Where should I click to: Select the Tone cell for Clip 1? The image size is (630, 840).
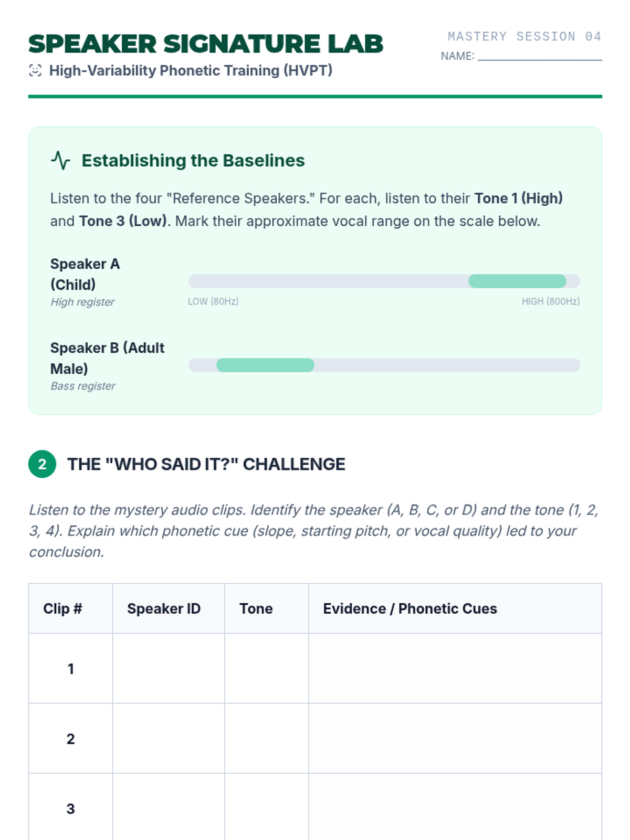(266, 668)
